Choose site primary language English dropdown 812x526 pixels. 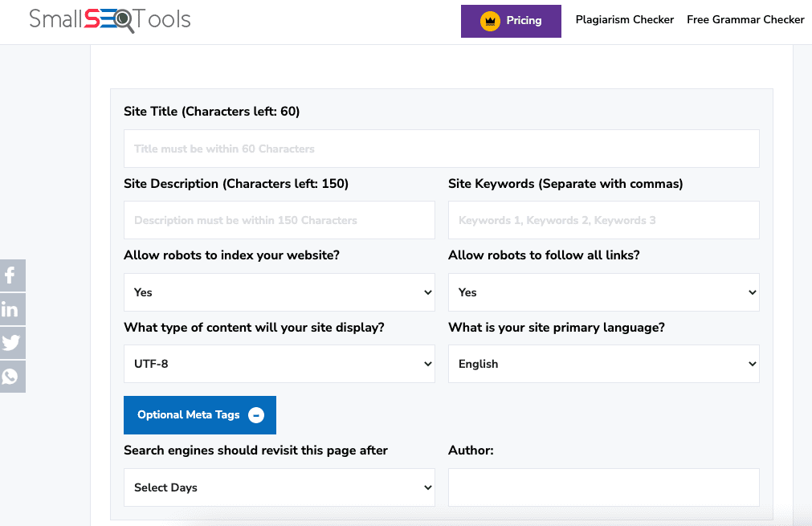pyautogui.click(x=603, y=364)
